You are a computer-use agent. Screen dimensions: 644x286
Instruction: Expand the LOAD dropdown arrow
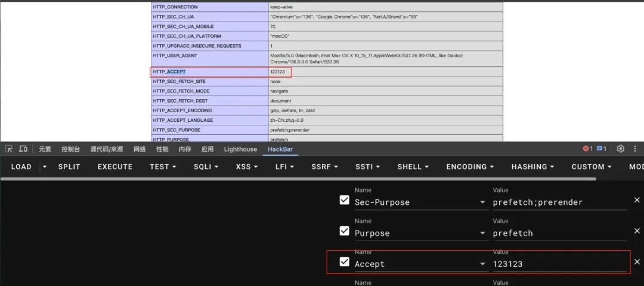click(x=44, y=167)
